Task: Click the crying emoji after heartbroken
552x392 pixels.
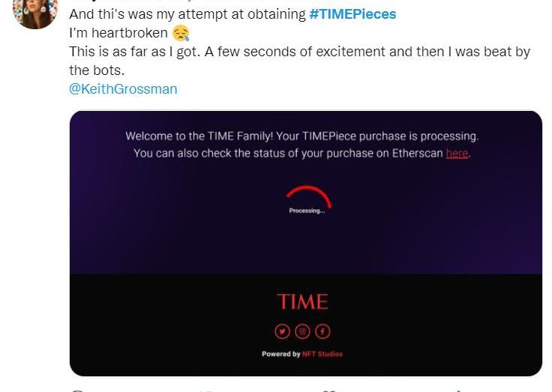Action: pyautogui.click(x=181, y=33)
